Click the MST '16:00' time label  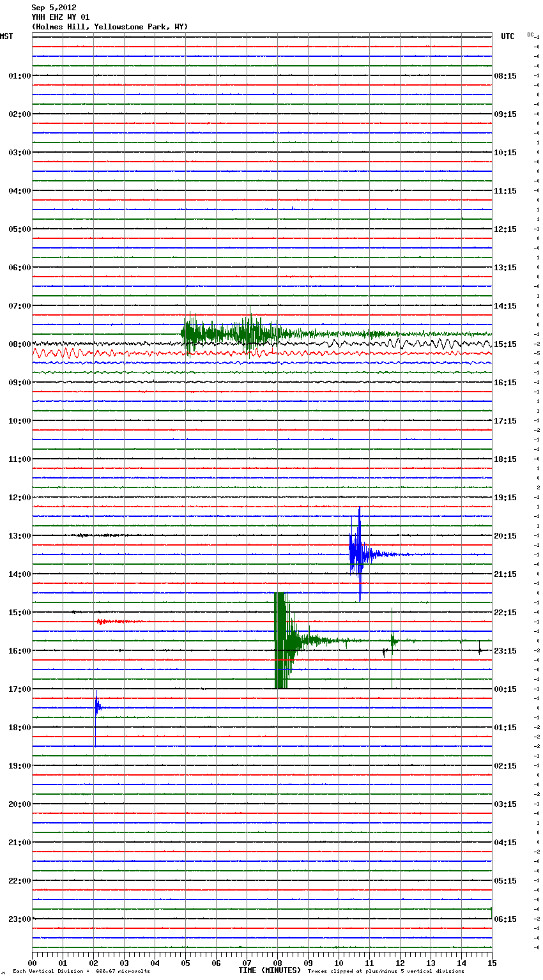coord(20,651)
